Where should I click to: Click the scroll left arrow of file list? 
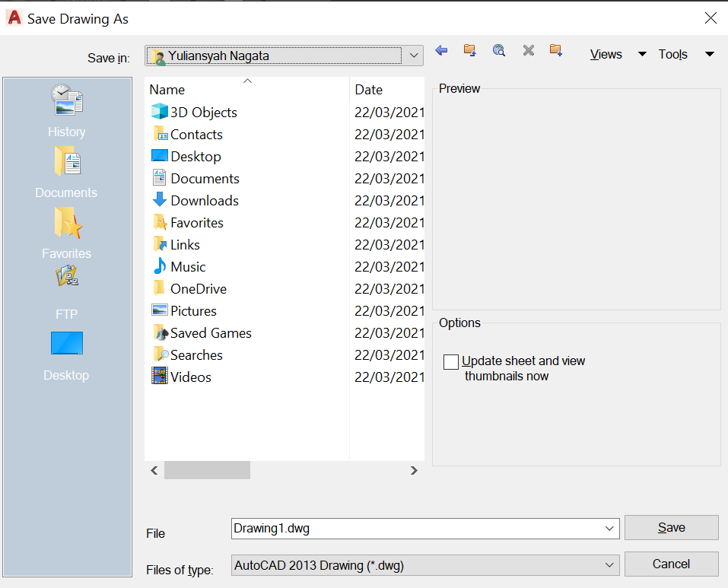click(154, 471)
